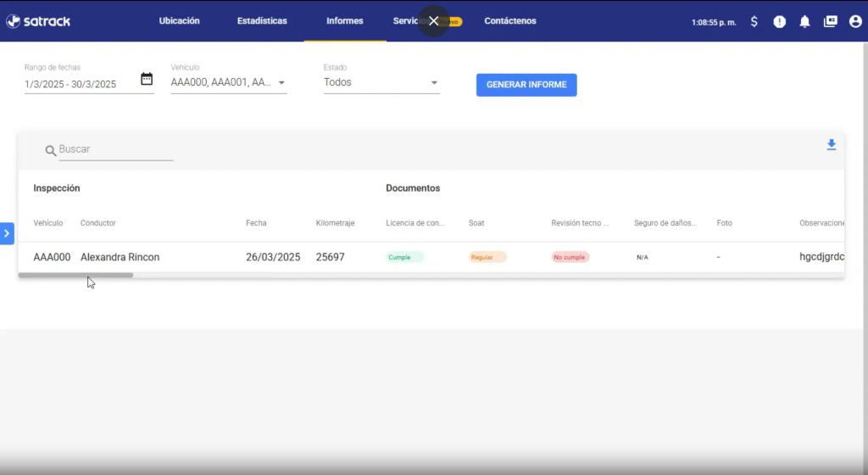Download the report with the arrow icon
Viewport: 868px width, 475px height.
[832, 145]
